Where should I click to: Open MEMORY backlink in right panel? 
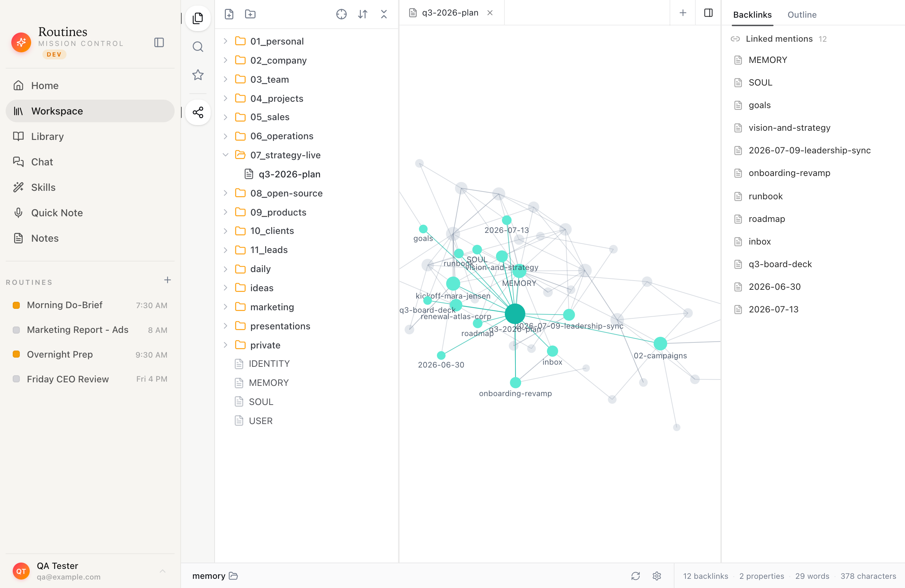pos(767,60)
